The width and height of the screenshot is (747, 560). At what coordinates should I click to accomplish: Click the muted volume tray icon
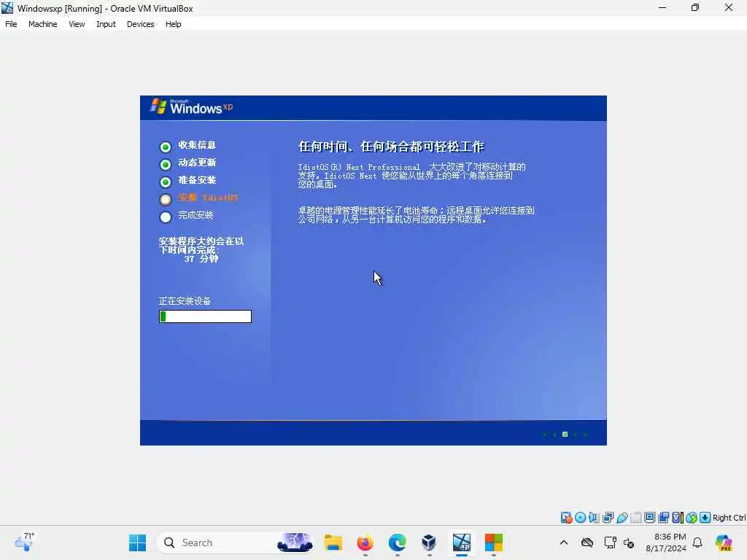coord(629,542)
